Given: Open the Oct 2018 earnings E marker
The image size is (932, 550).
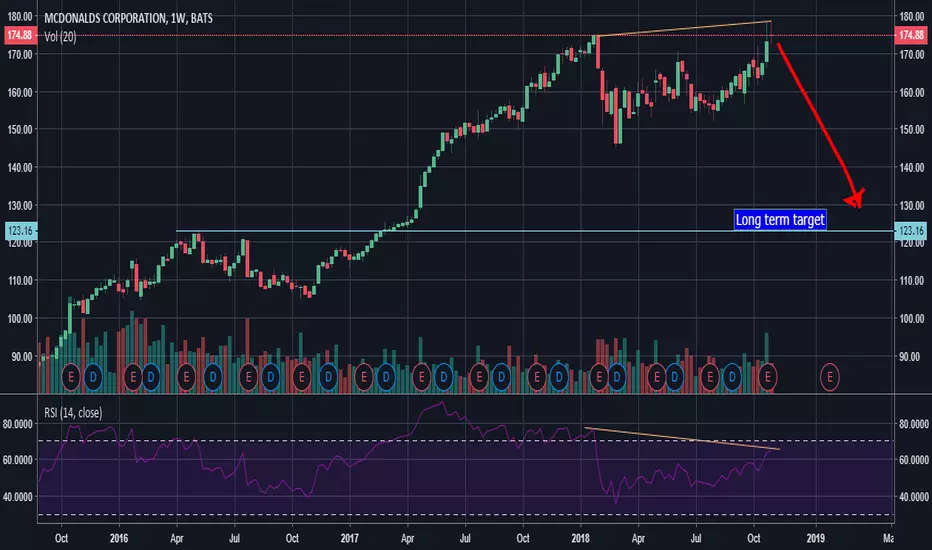Looking at the screenshot, I should tap(767, 377).
